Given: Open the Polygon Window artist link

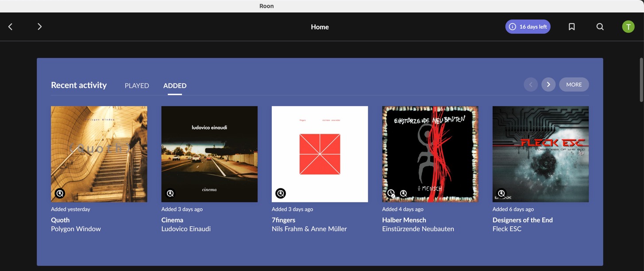Looking at the screenshot, I should coord(76,229).
